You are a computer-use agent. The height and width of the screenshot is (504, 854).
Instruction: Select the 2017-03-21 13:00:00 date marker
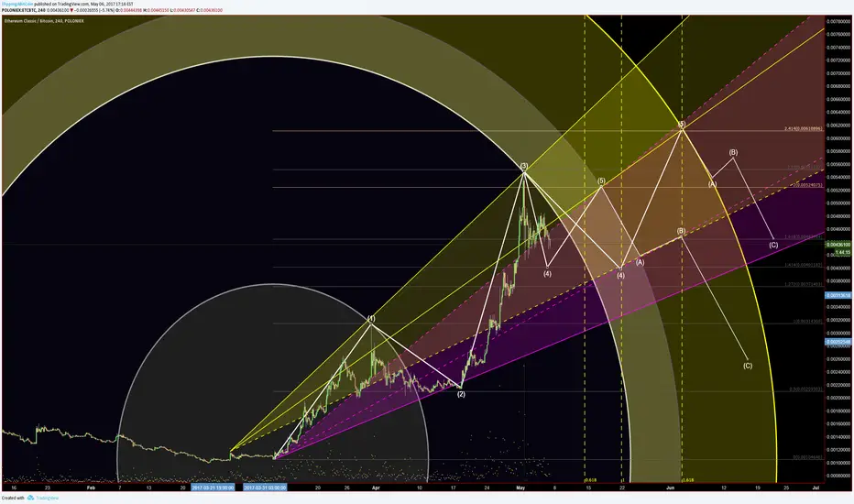pos(213,488)
